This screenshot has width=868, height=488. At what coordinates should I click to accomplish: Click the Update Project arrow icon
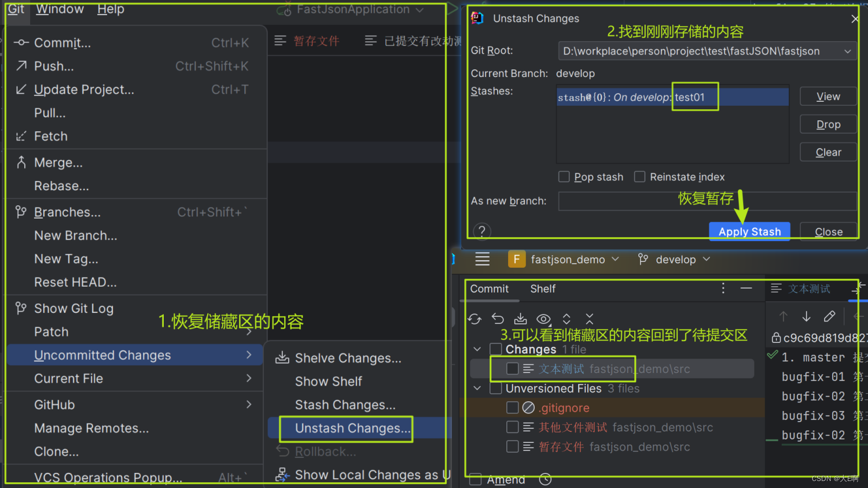[x=21, y=89]
